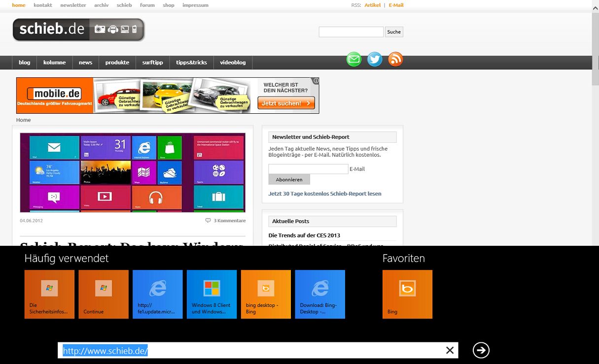
Task: Open 'archiv' in top navigation
Action: tap(102, 5)
